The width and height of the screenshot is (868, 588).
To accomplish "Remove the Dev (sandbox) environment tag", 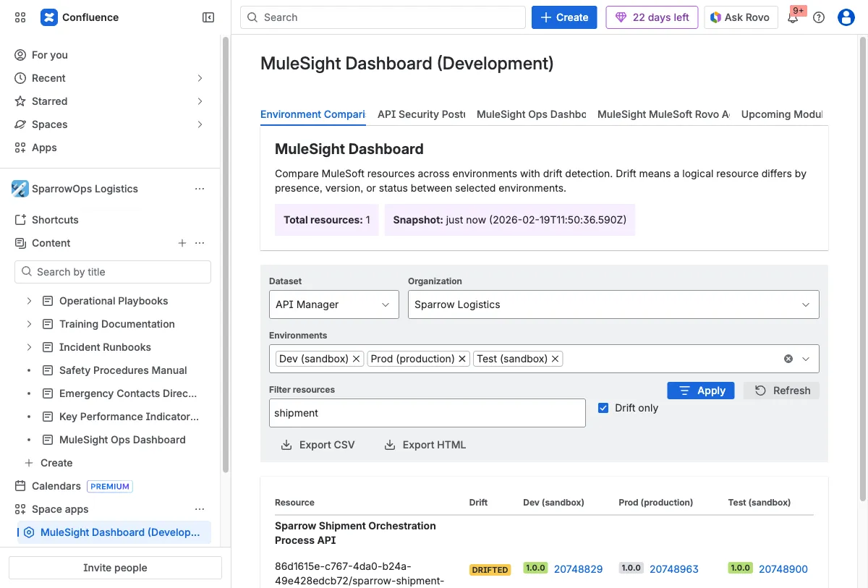I will click(x=357, y=359).
